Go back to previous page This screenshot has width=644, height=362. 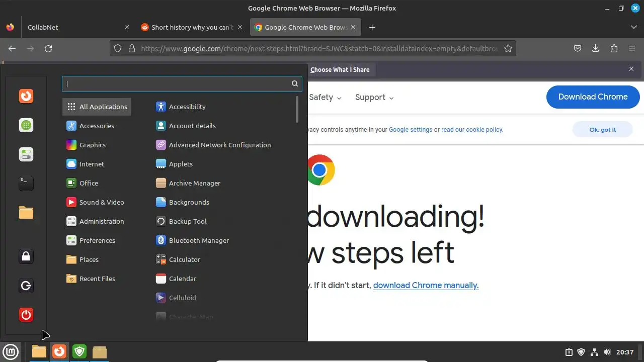pos(12,48)
